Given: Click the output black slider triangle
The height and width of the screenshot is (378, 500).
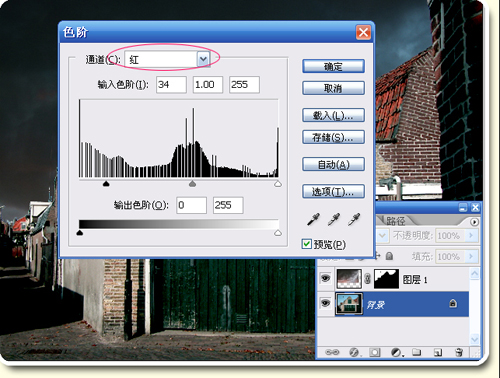Looking at the screenshot, I should pos(79,233).
